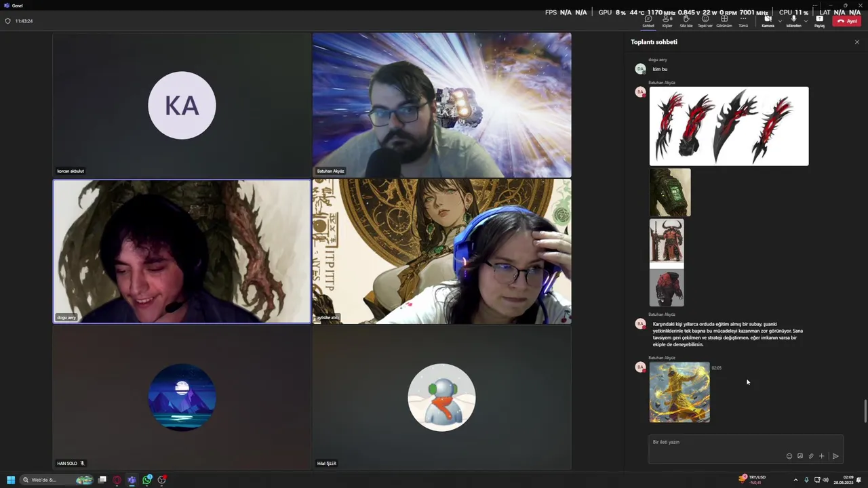Click the shield icon beside meeting timer
Image resolution: width=868 pixels, height=488 pixels.
7,21
